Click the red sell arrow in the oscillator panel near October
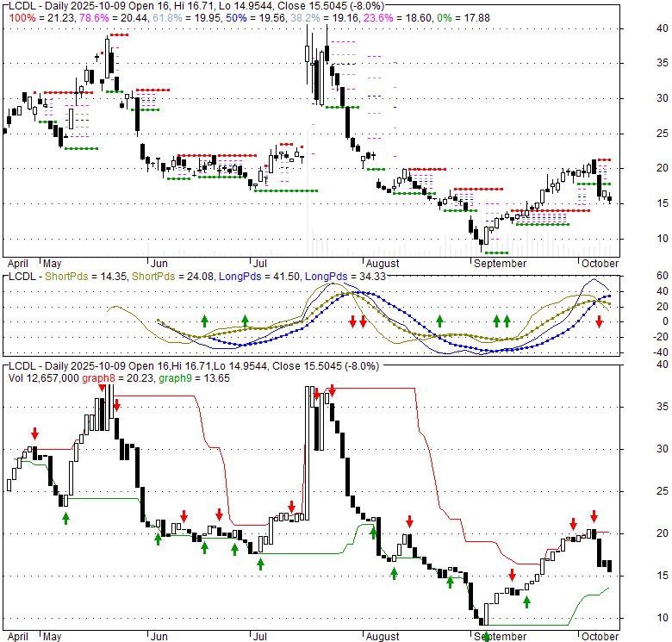672x642 pixels. coord(599,321)
